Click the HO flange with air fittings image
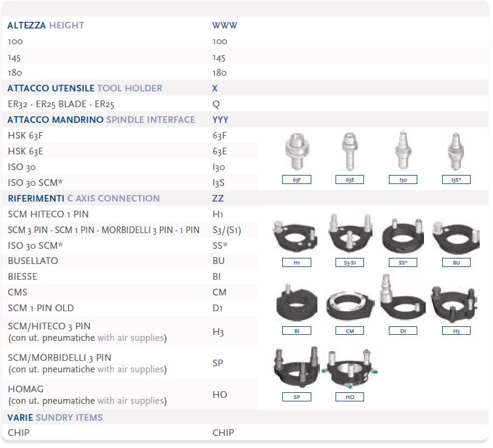 pyautogui.click(x=349, y=371)
